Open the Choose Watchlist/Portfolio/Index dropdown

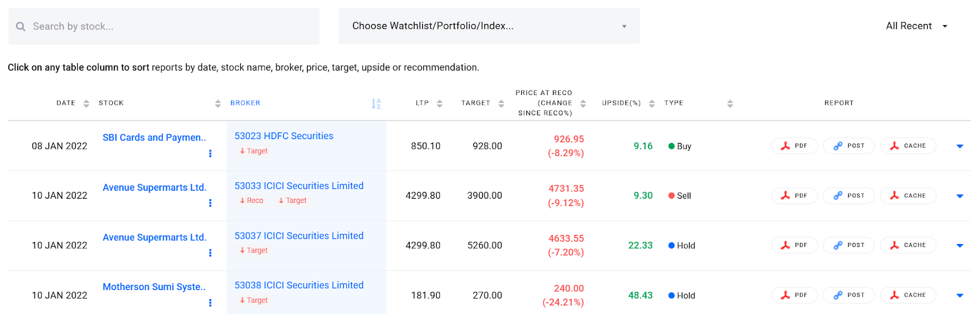[x=489, y=26]
